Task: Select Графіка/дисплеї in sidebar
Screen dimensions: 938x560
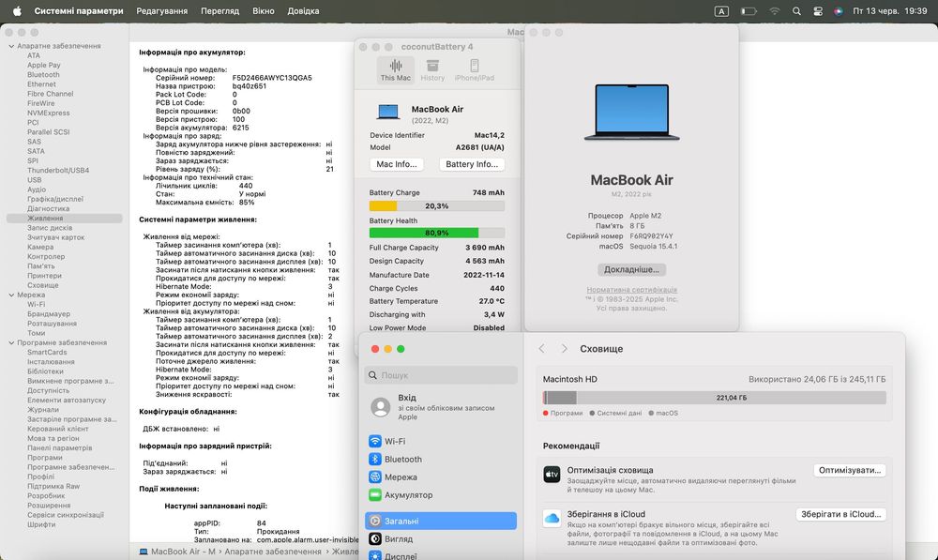Action: [x=55, y=199]
